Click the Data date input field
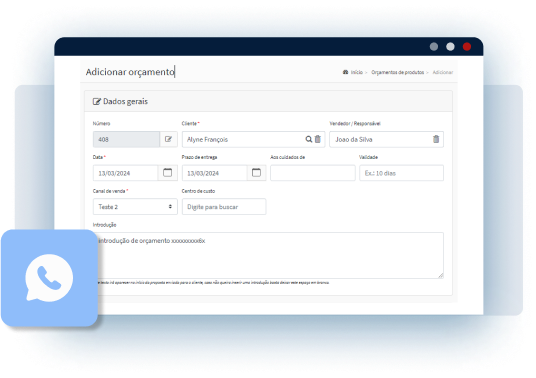Image resolution: width=536 pixels, height=378 pixels. 125,173
